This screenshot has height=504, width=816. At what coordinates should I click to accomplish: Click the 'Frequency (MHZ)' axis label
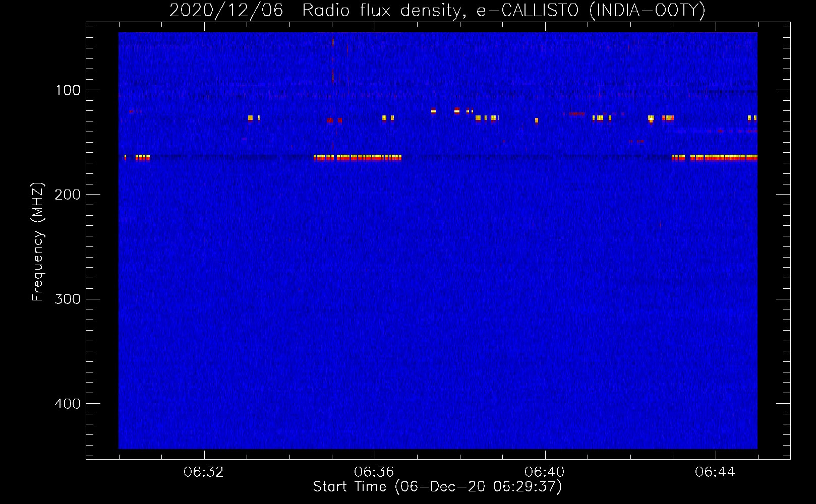pyautogui.click(x=38, y=242)
